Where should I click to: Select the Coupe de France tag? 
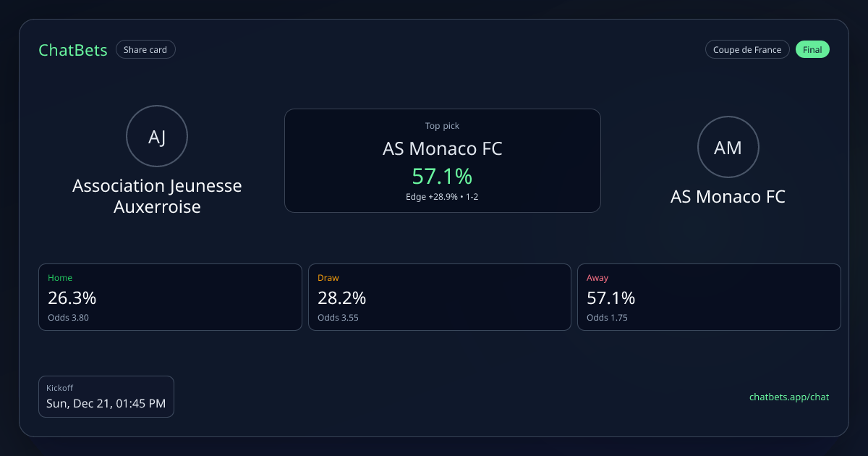pyautogui.click(x=747, y=50)
